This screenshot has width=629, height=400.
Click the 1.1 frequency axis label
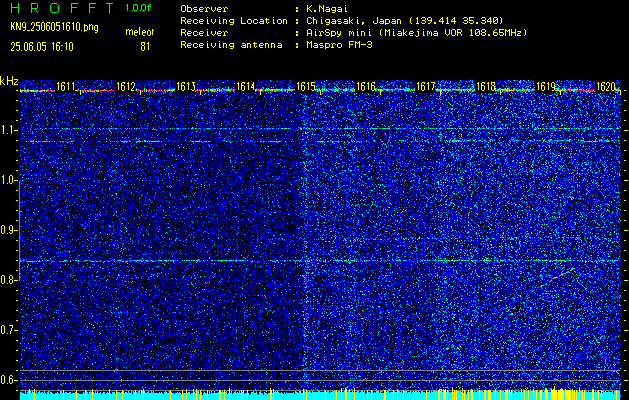[x=9, y=130]
